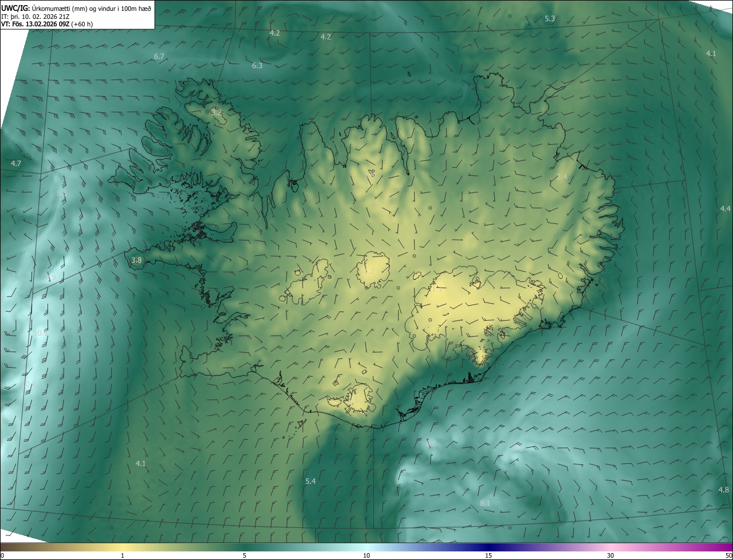Click the IT initial time line

coord(36,17)
